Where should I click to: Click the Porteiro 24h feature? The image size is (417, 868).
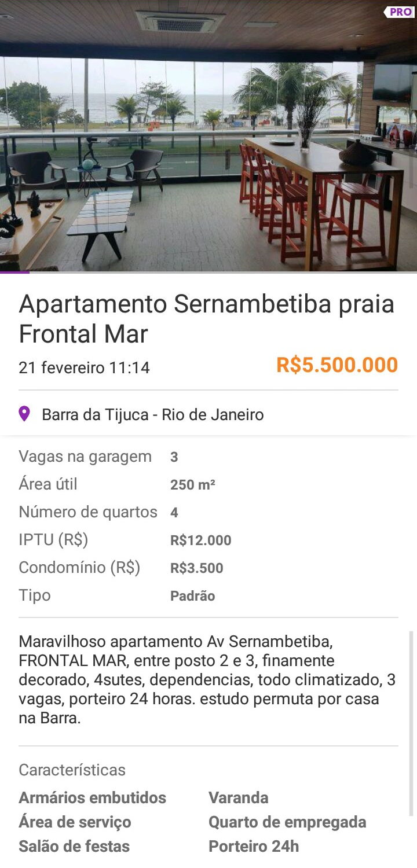point(254,846)
